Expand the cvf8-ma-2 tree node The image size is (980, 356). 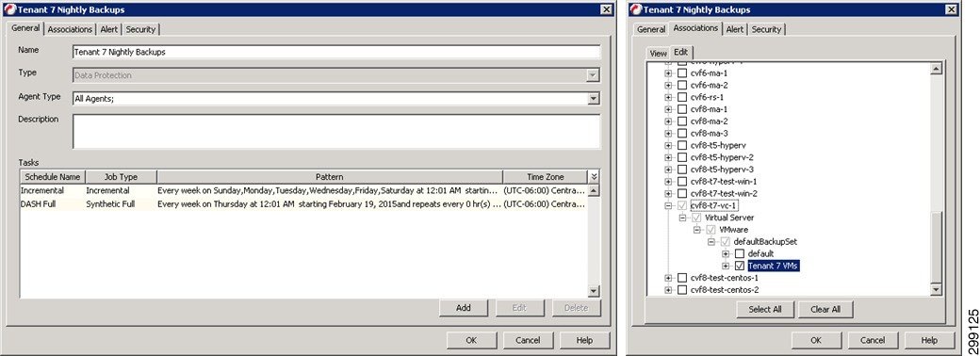pyautogui.click(x=668, y=121)
